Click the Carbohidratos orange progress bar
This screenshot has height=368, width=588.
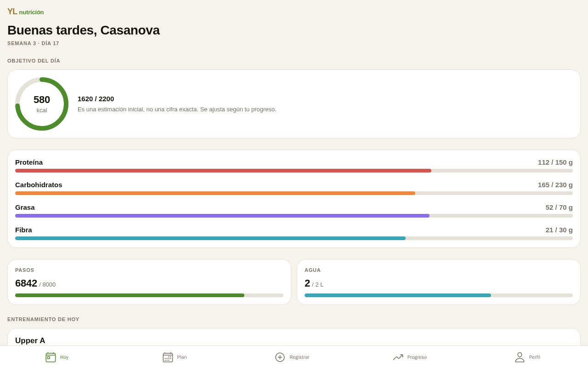click(x=294, y=193)
